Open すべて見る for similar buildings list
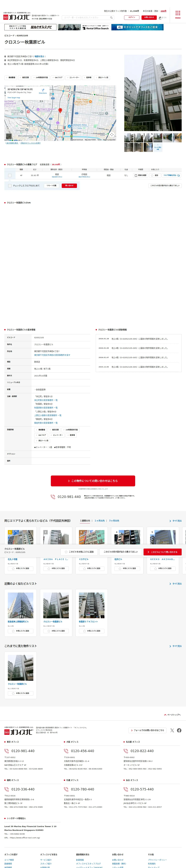The height and width of the screenshot is (868, 186). coord(176,584)
